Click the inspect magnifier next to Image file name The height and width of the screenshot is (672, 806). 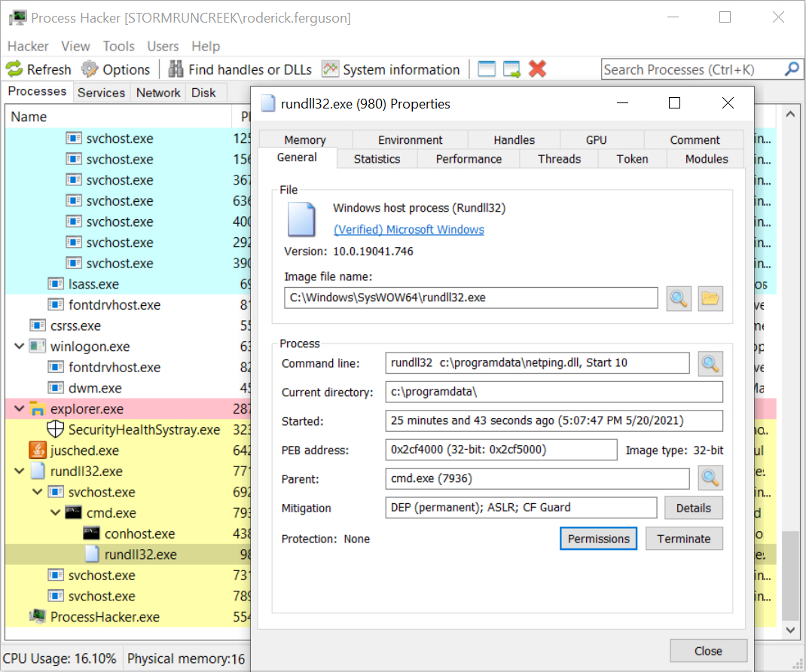(679, 299)
